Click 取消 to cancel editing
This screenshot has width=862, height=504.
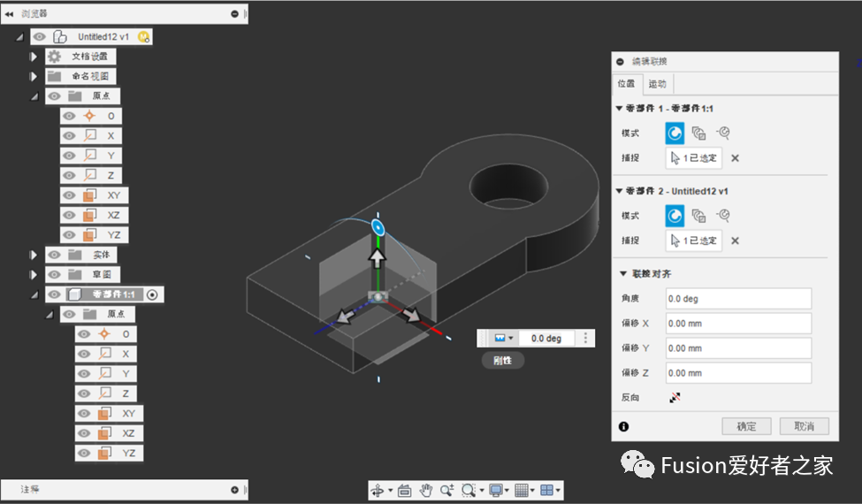(x=805, y=426)
